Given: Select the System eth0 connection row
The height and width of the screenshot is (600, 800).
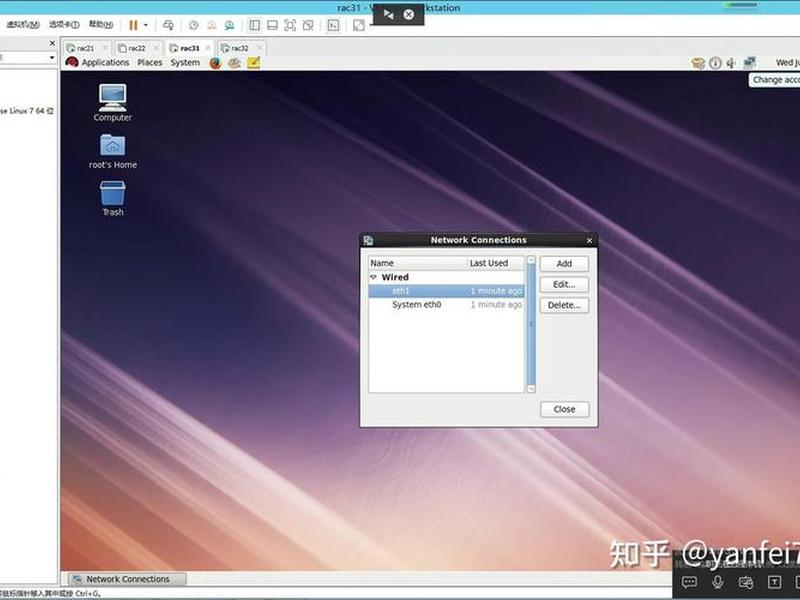Looking at the screenshot, I should tap(446, 305).
